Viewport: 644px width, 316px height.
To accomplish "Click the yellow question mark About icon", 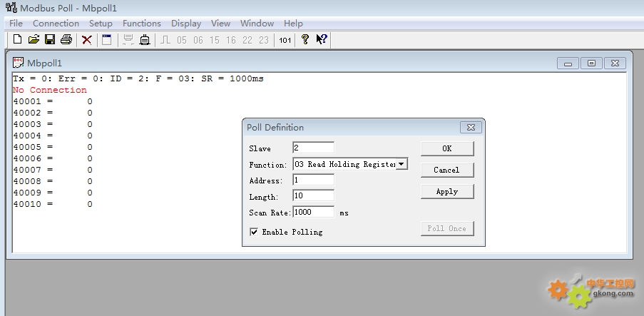I will [x=305, y=39].
